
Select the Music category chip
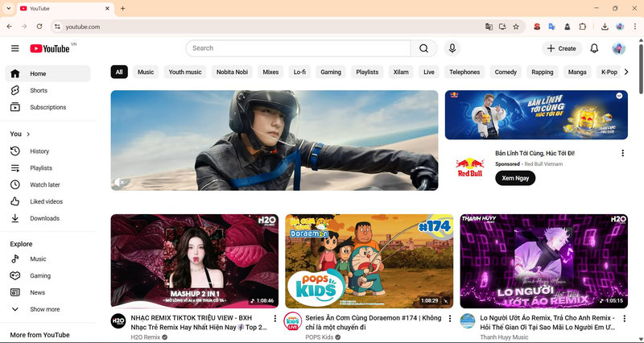[x=146, y=72]
